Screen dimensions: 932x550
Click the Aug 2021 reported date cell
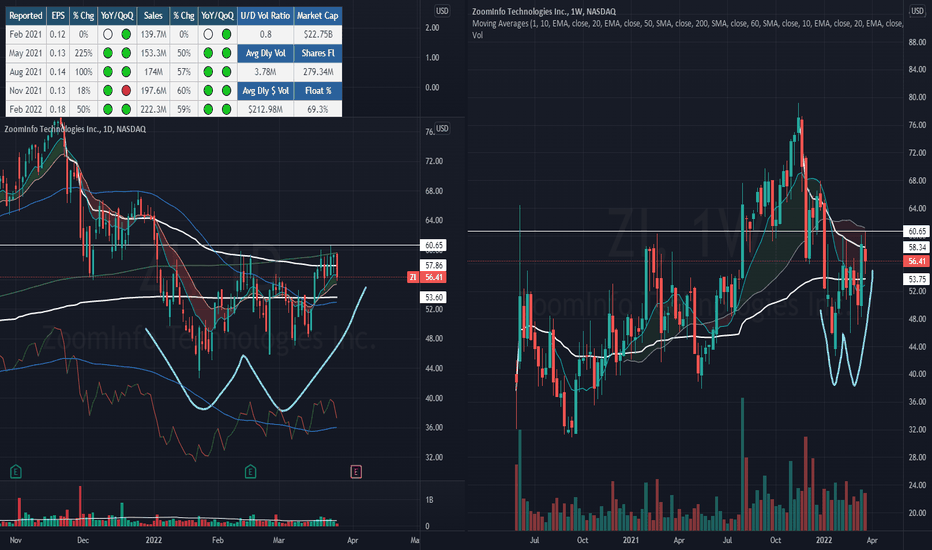(26, 72)
